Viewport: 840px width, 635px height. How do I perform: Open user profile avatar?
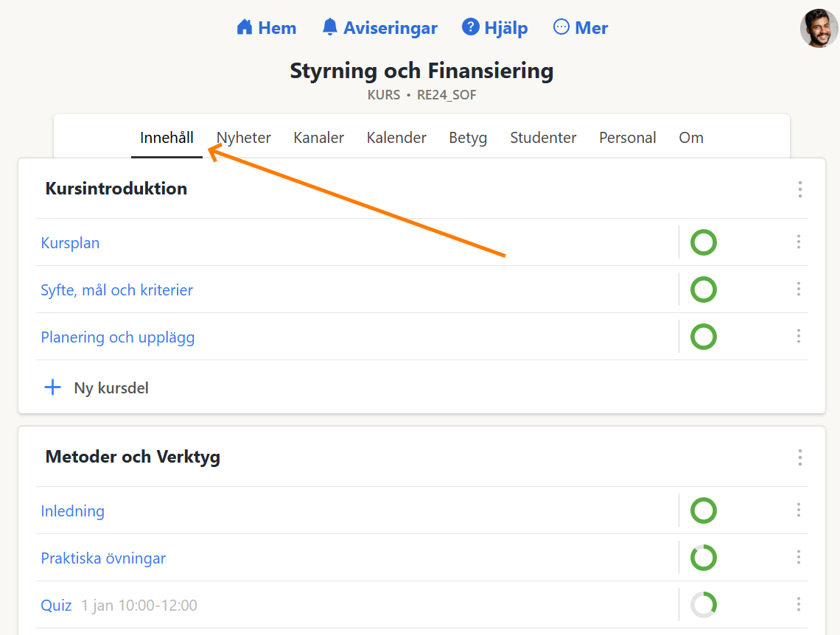[x=819, y=29]
